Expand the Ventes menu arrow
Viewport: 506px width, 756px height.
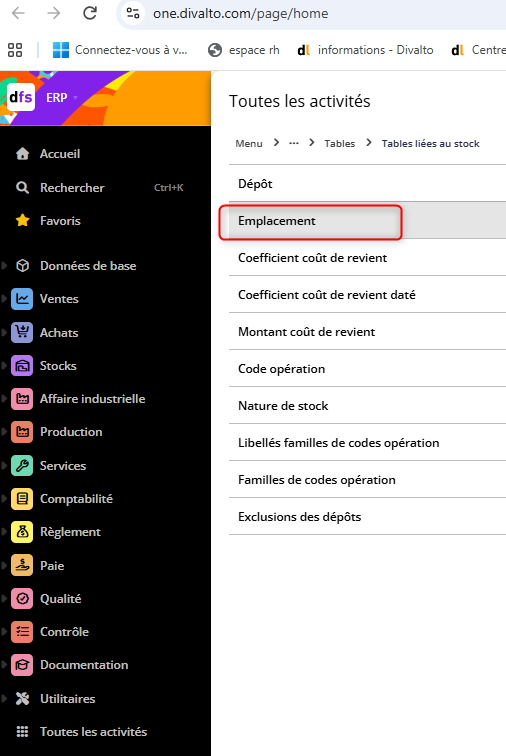point(4,299)
